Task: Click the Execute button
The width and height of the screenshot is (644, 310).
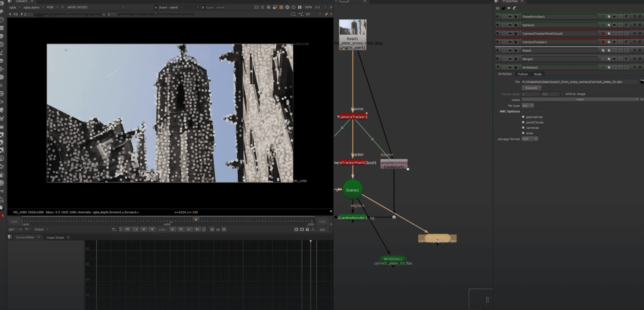Action: point(531,88)
